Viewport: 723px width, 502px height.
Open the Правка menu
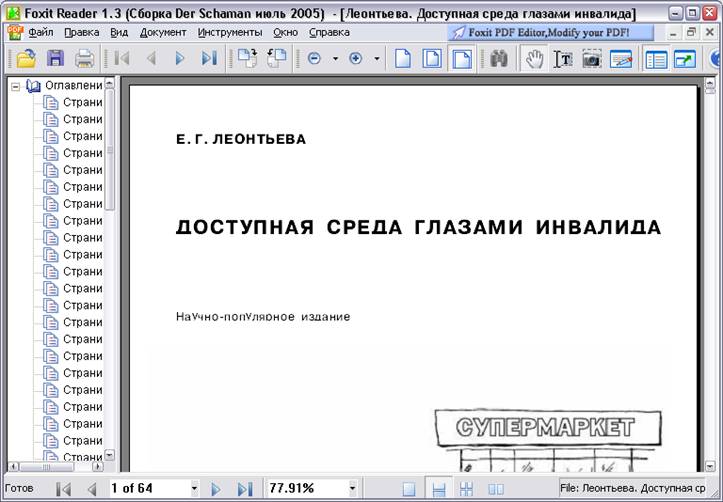(82, 33)
